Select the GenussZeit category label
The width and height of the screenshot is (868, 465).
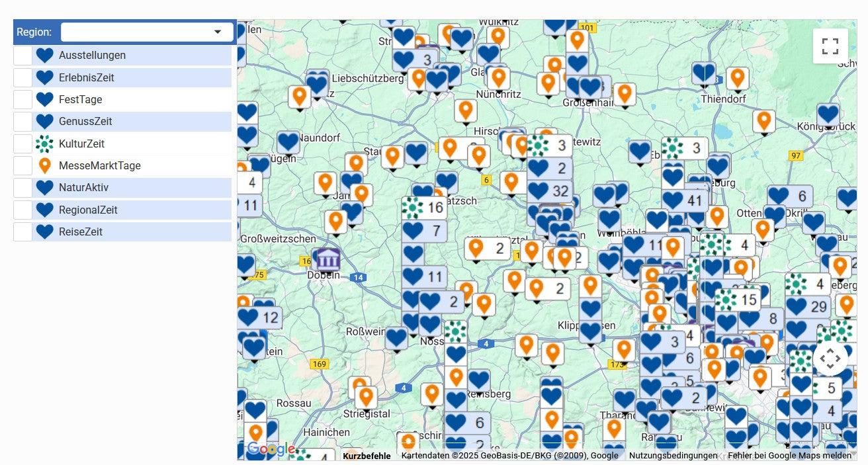[85, 122]
